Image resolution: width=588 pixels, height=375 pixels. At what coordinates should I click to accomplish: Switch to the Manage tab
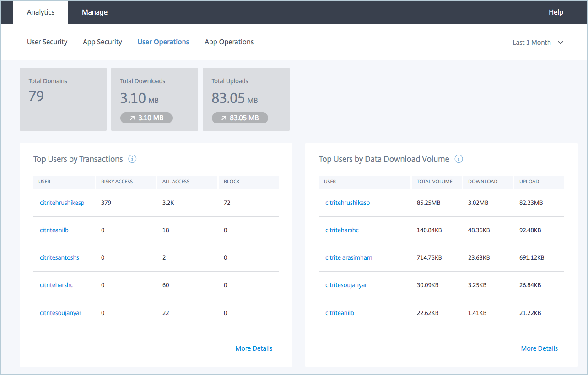click(95, 12)
